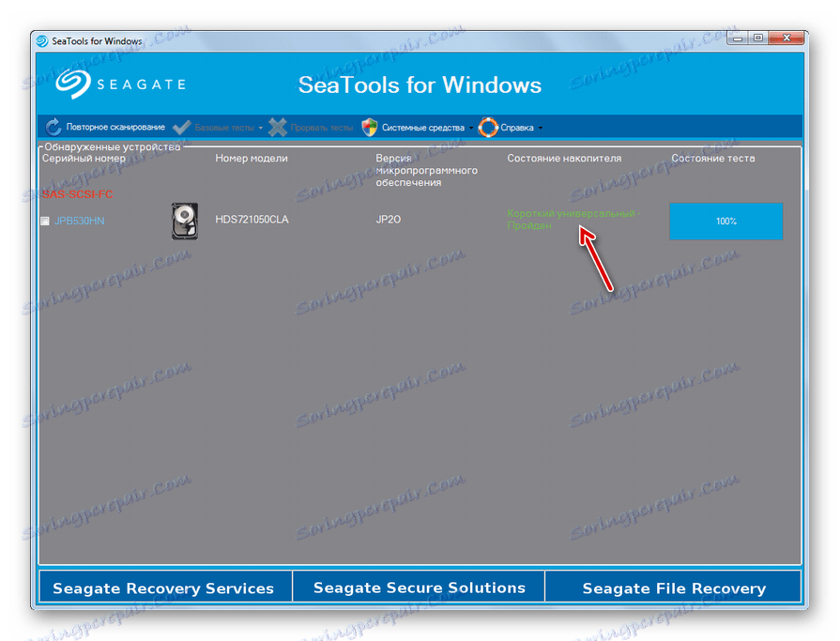The image size is (840, 641).
Task: Click Прервать тесты in the toolbar
Action: tap(322, 128)
